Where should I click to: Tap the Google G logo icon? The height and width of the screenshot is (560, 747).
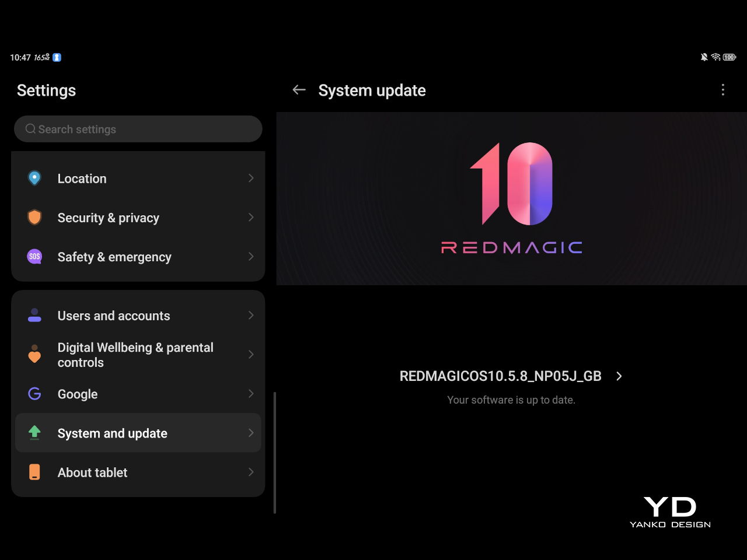click(34, 394)
